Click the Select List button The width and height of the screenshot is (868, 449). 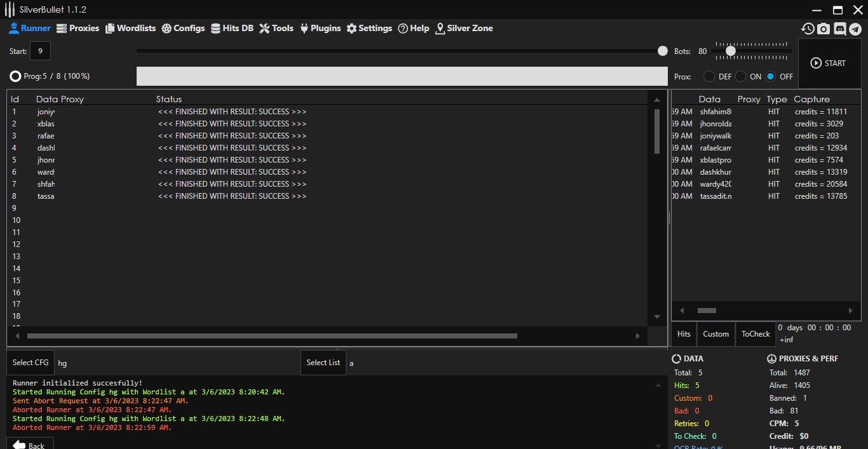[x=323, y=363]
